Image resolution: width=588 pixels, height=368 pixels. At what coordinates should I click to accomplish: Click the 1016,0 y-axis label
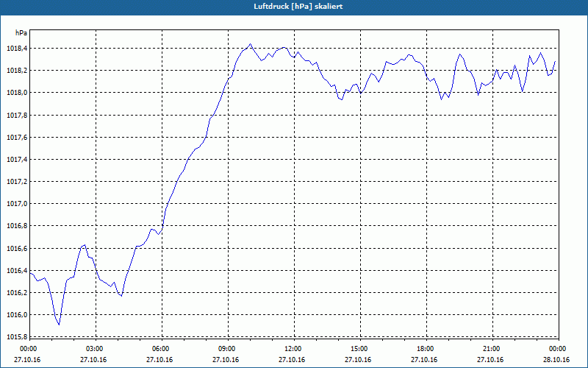pyautogui.click(x=17, y=315)
